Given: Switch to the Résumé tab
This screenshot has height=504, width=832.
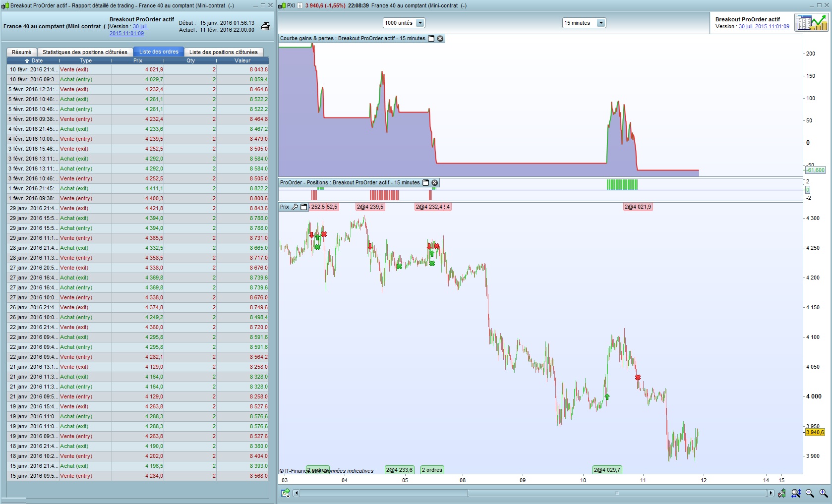Looking at the screenshot, I should point(21,52).
